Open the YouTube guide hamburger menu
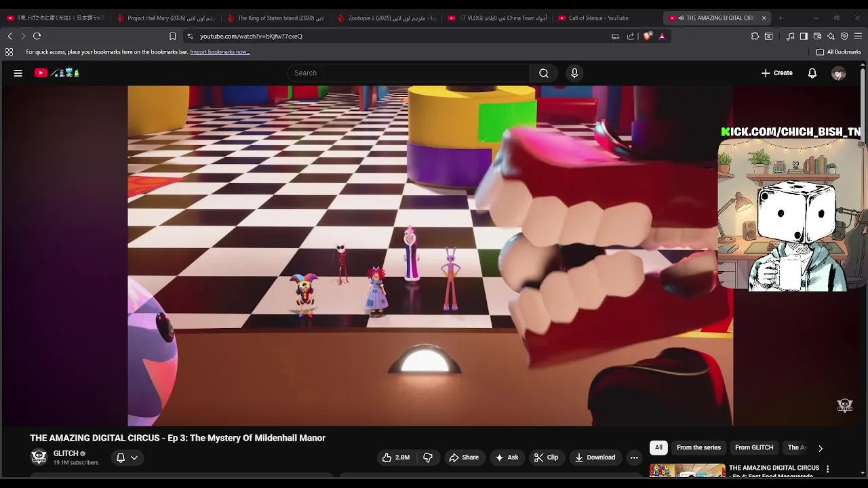 (18, 73)
